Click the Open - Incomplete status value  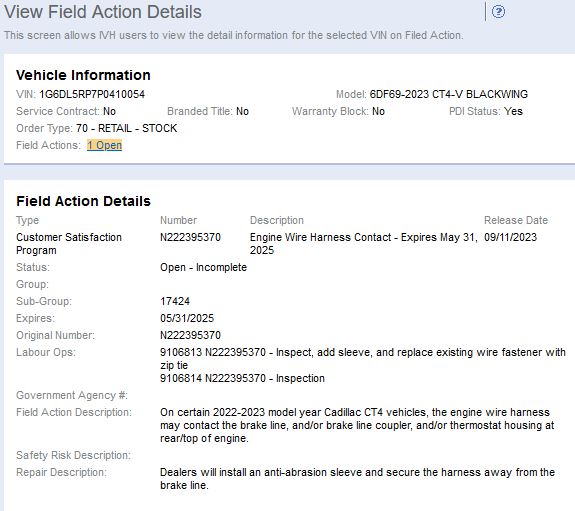pyautogui.click(x=203, y=267)
